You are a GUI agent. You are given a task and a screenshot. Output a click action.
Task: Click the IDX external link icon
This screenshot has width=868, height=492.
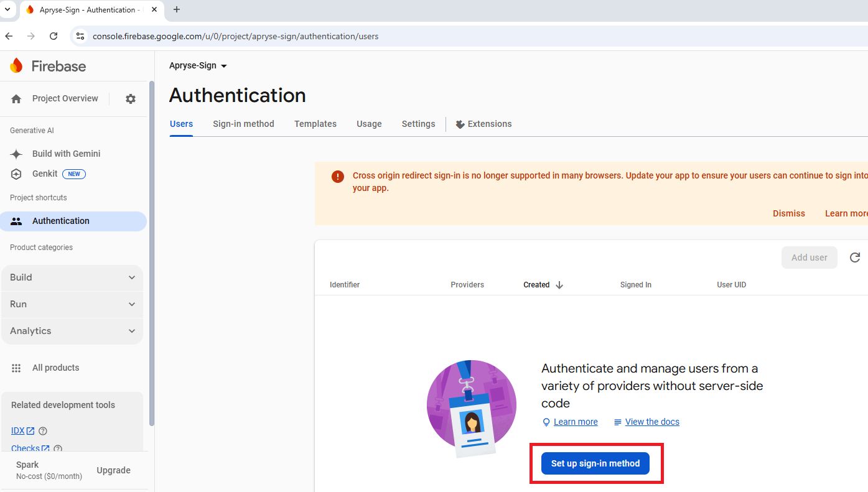[x=30, y=431]
